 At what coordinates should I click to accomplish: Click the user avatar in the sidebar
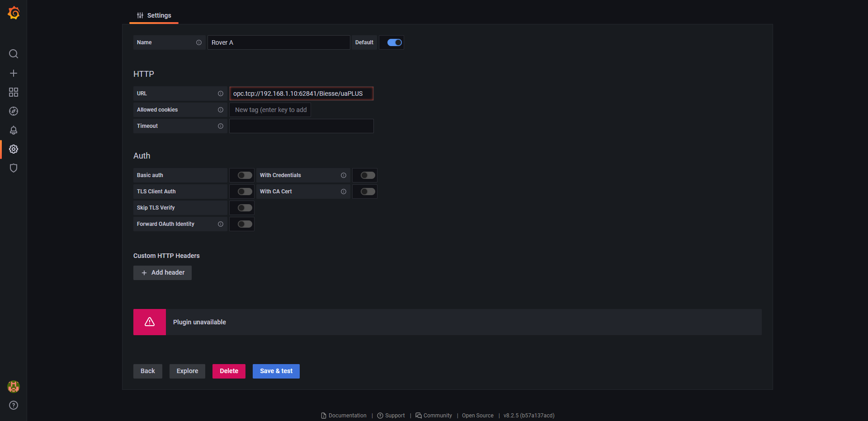14,387
